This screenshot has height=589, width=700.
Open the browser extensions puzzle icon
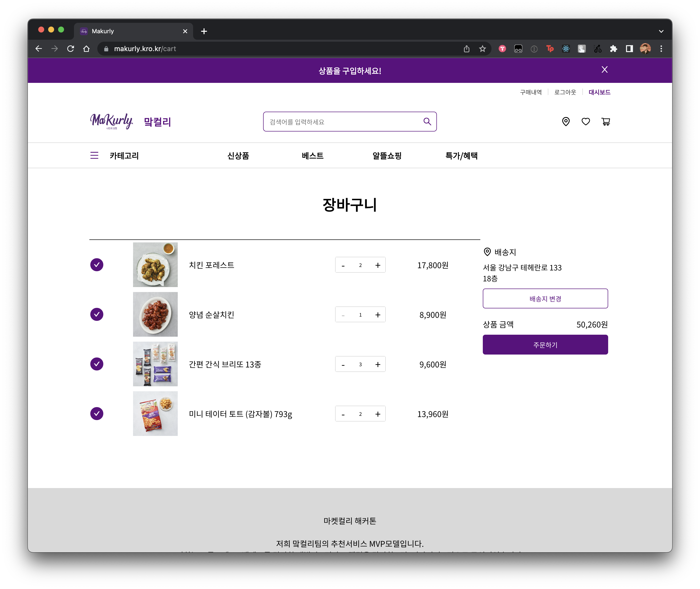pyautogui.click(x=613, y=49)
